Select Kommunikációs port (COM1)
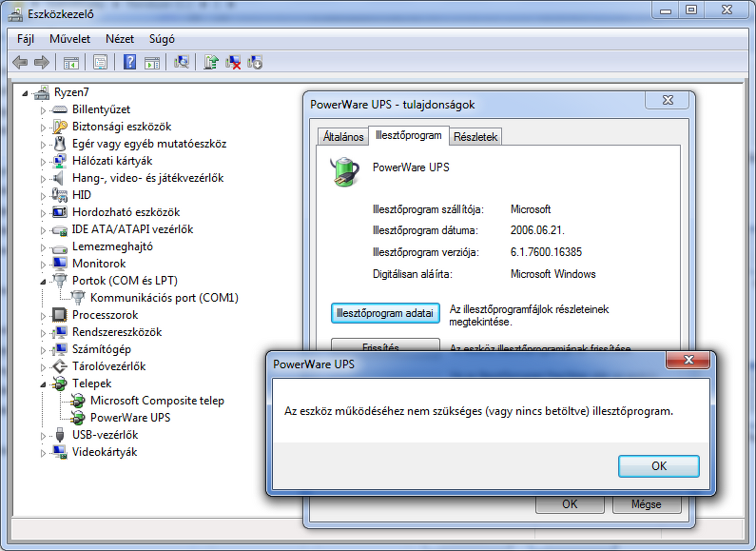Screen dimensions: 756x551 165,298
